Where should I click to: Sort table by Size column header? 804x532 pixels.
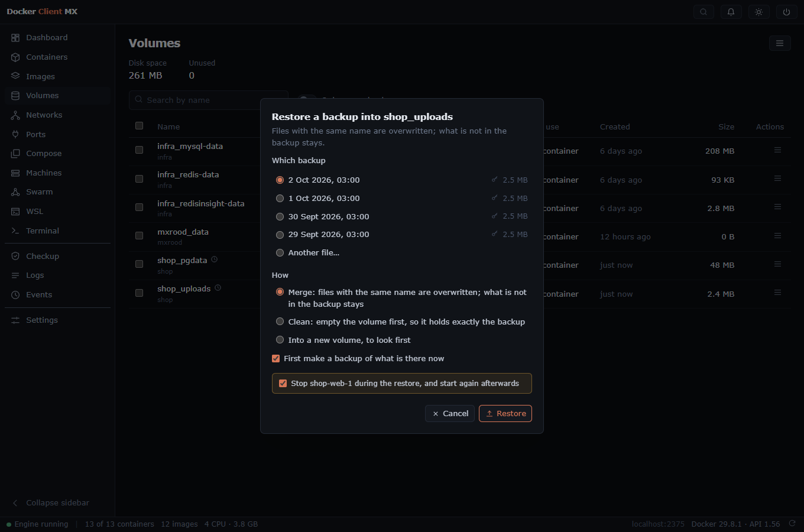click(727, 127)
